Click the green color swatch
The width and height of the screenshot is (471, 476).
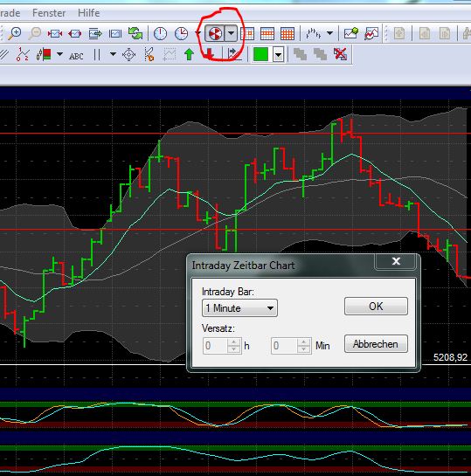[x=260, y=55]
